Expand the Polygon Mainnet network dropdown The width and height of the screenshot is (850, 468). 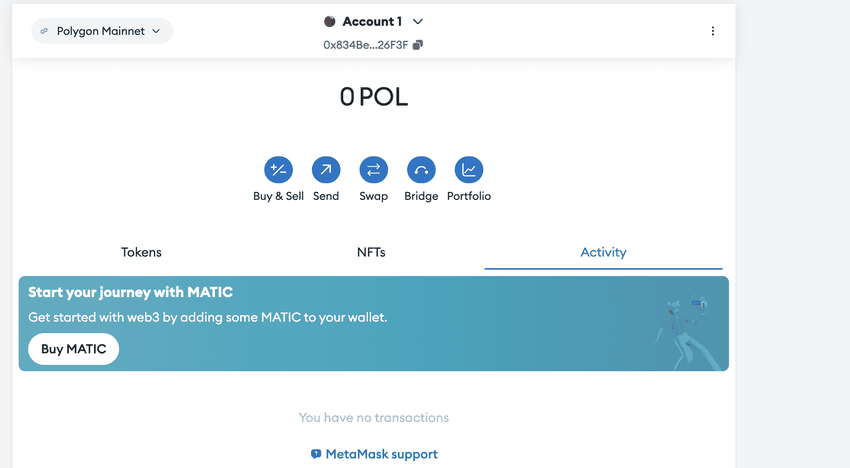[155, 31]
